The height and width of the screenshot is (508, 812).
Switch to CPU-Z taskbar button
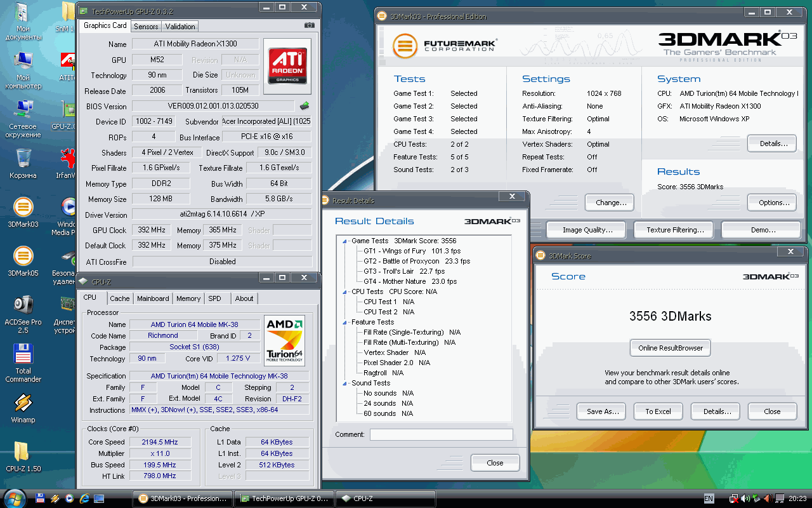[x=385, y=498]
